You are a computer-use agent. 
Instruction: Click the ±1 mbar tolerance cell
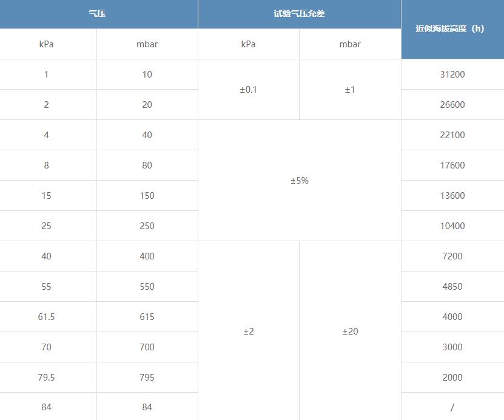click(x=350, y=90)
